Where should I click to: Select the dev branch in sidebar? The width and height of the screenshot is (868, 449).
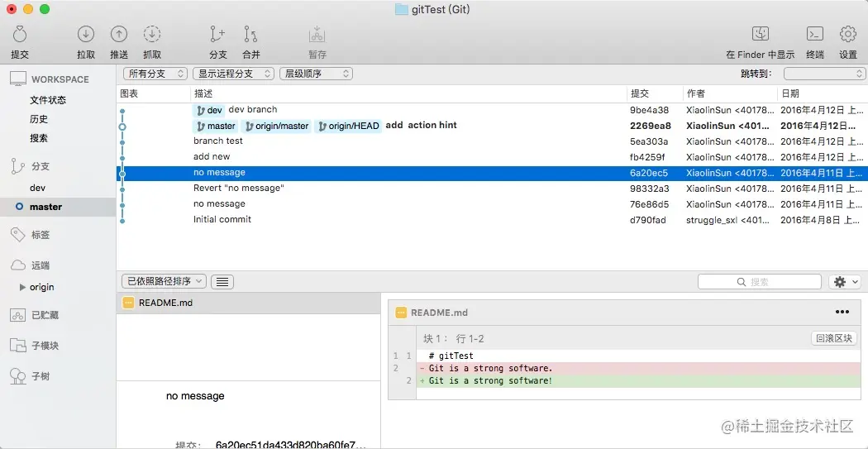38,188
